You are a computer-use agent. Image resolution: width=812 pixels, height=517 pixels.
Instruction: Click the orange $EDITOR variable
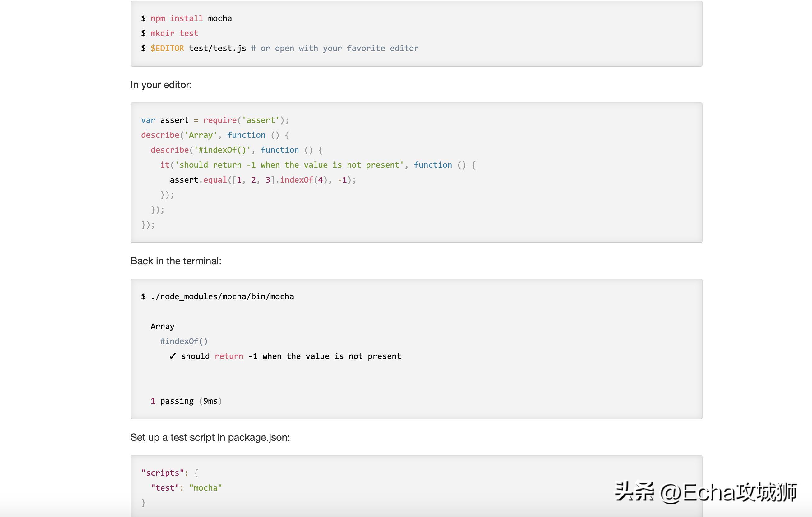pos(167,48)
